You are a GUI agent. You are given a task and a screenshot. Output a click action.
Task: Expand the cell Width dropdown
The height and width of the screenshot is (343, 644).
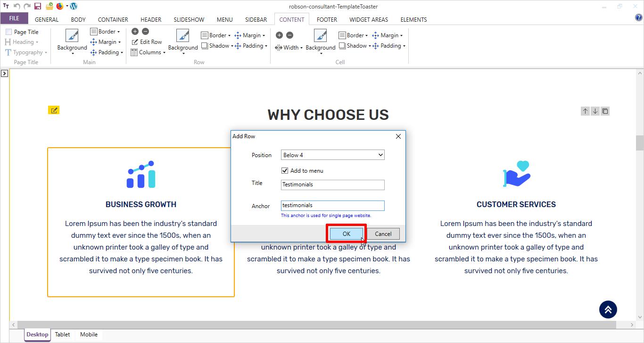click(289, 48)
